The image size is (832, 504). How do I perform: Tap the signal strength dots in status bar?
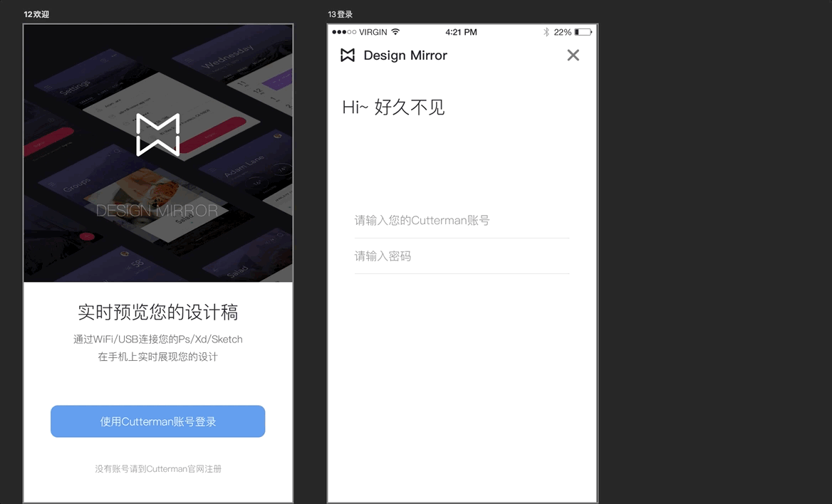pyautogui.click(x=344, y=32)
